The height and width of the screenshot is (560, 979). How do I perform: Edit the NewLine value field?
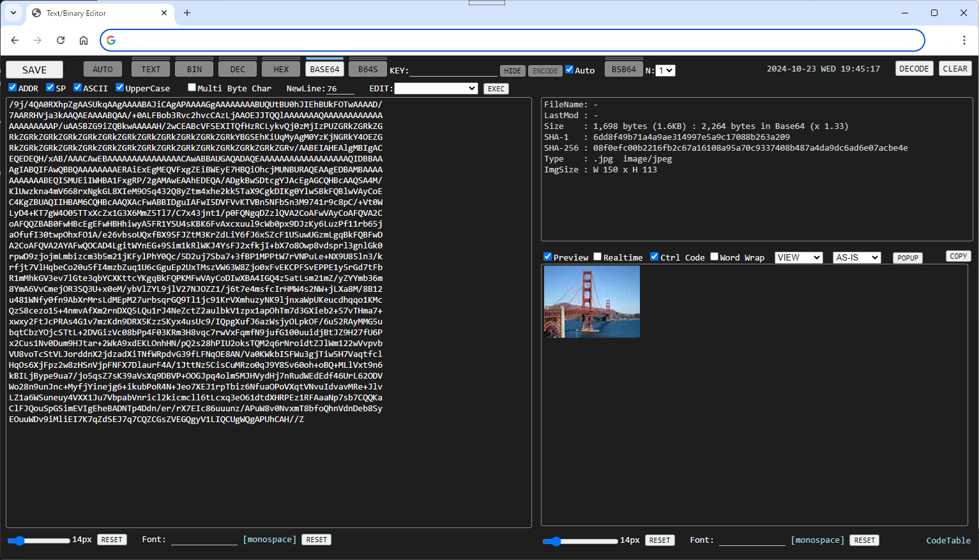340,89
